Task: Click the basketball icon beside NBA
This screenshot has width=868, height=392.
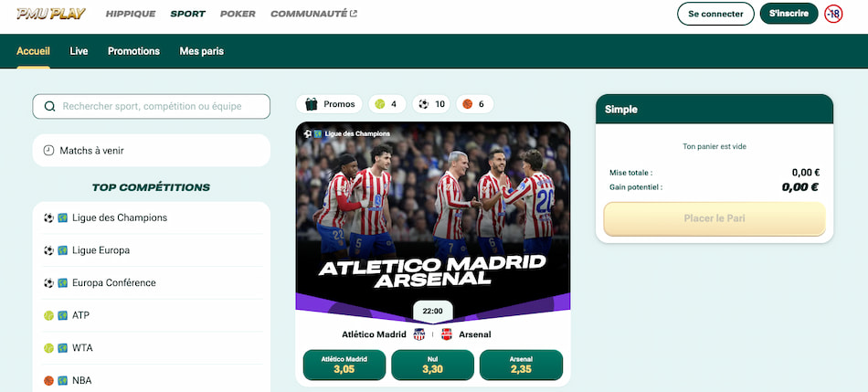Action: [48, 381]
